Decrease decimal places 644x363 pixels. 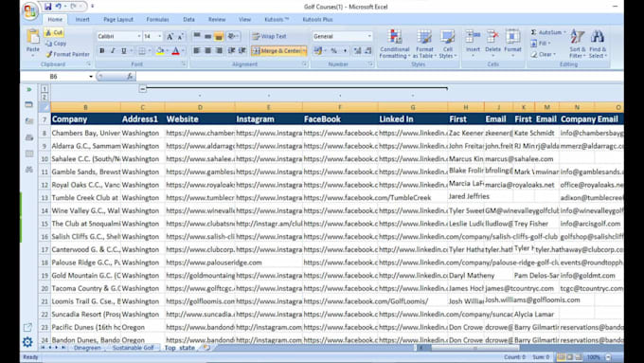point(368,50)
